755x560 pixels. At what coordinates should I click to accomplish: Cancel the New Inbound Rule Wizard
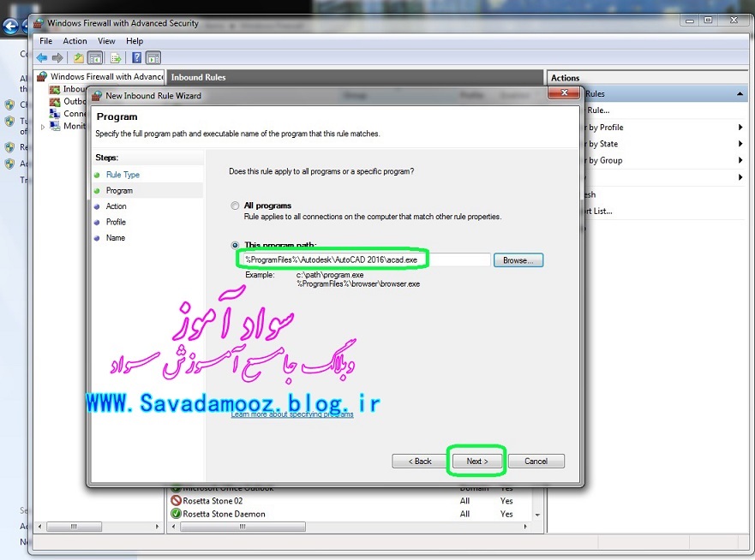click(x=536, y=462)
